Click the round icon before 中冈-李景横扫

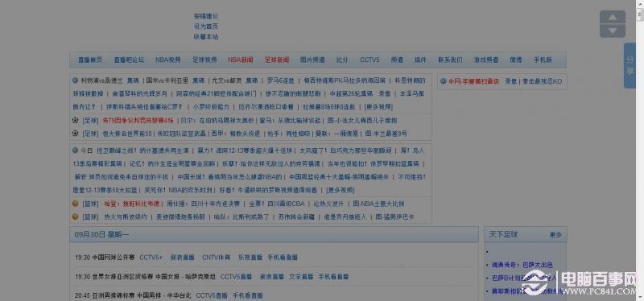pyautogui.click(x=444, y=81)
